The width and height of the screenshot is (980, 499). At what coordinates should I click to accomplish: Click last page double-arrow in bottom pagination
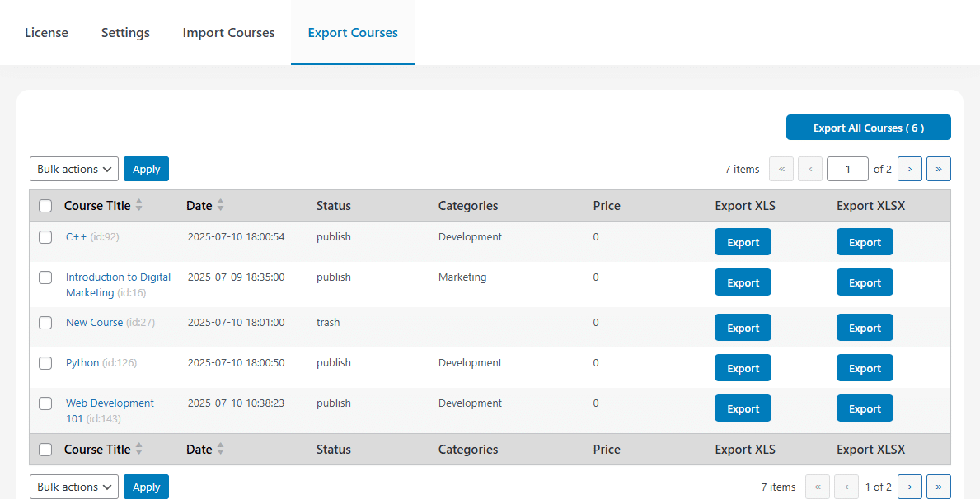[x=939, y=487]
